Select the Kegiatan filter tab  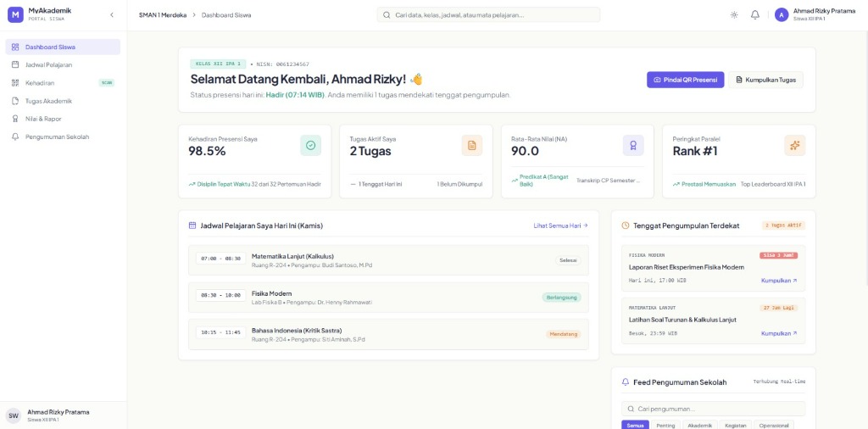tap(736, 425)
